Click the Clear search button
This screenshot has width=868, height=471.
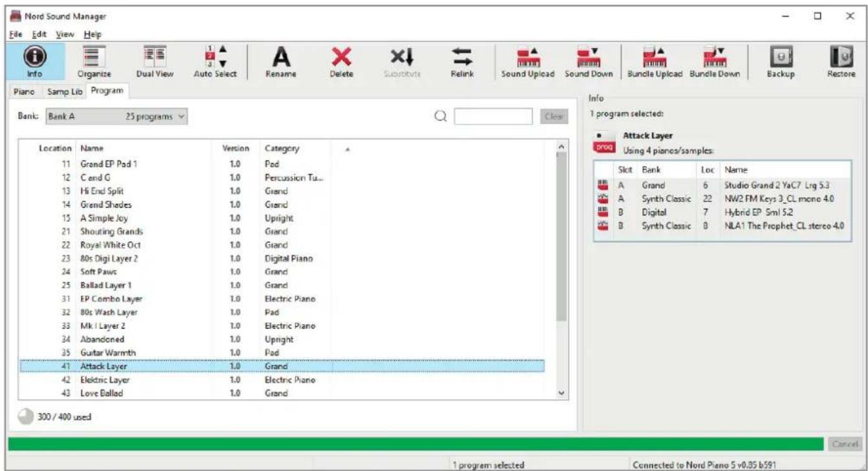tap(554, 117)
